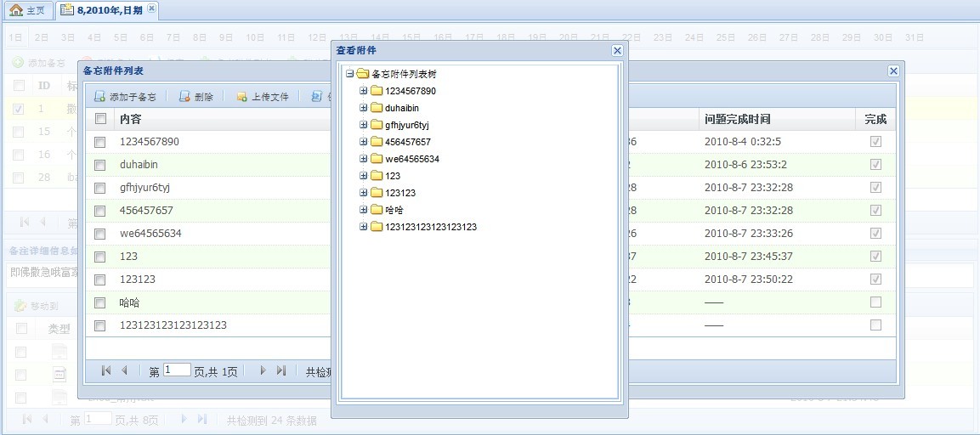Tick checkbox for grid row 哈哈

point(100,303)
